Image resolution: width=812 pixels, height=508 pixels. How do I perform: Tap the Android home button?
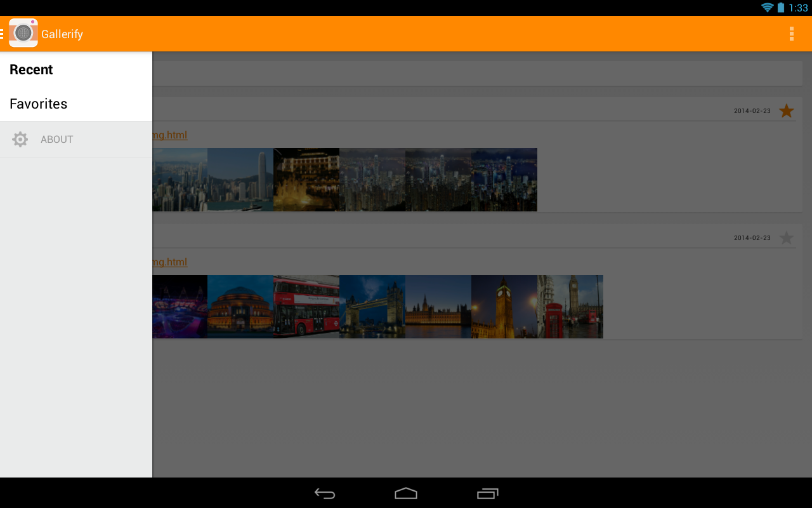coord(406,493)
